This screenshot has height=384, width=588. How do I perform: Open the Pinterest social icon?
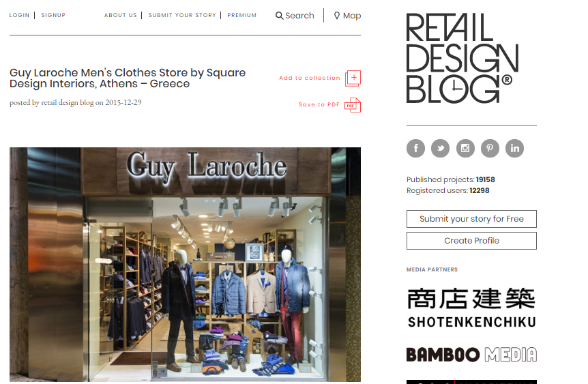point(490,148)
